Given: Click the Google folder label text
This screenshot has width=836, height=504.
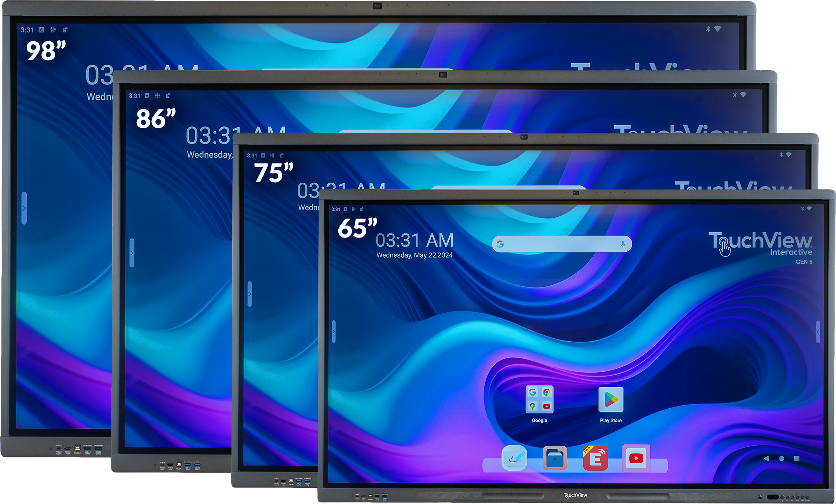Looking at the screenshot, I should (539, 420).
